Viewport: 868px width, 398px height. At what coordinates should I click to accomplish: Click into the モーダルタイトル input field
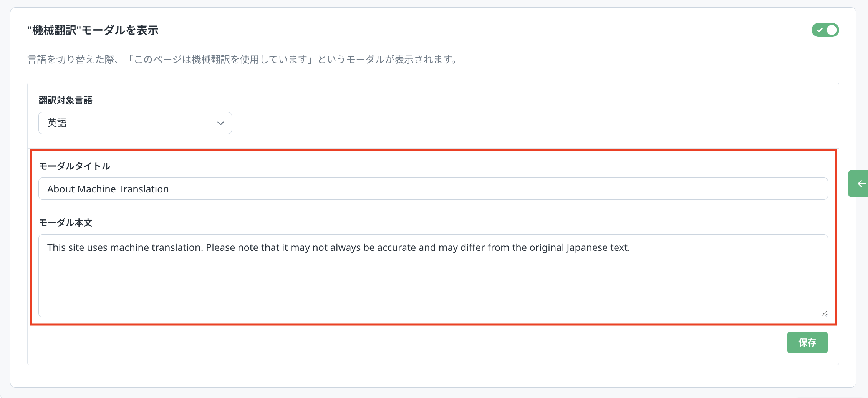tap(433, 189)
